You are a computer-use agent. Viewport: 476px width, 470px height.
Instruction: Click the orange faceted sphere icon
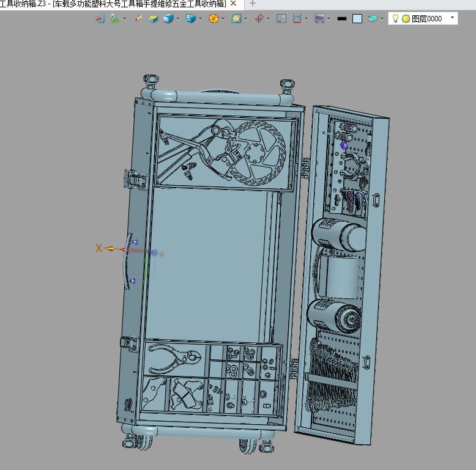(214, 19)
